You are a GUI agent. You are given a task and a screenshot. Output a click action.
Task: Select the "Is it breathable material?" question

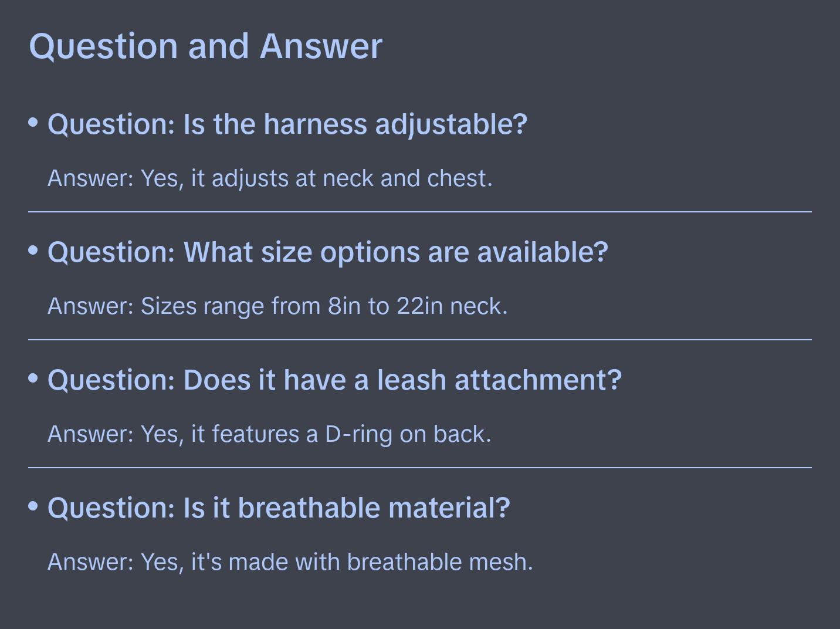[279, 508]
